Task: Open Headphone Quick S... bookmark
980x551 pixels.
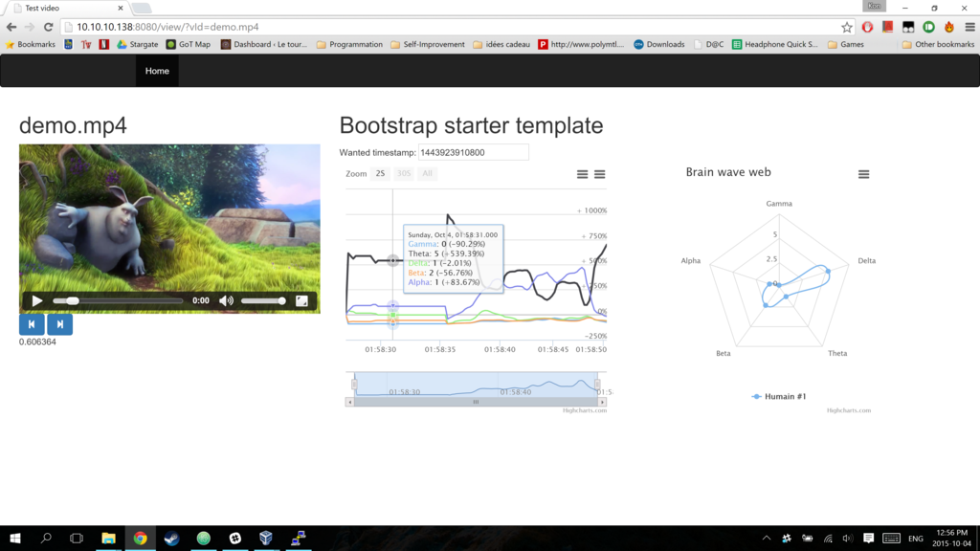Action: [774, 44]
